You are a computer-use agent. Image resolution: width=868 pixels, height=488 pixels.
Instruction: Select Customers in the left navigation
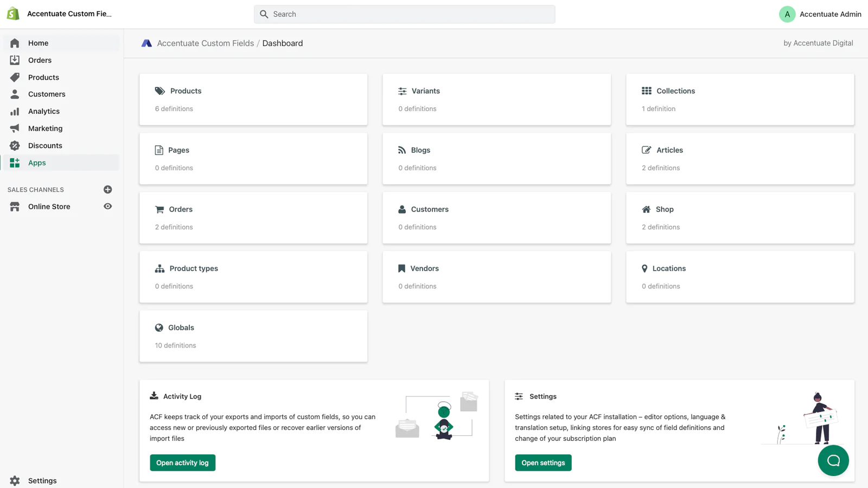(x=47, y=94)
